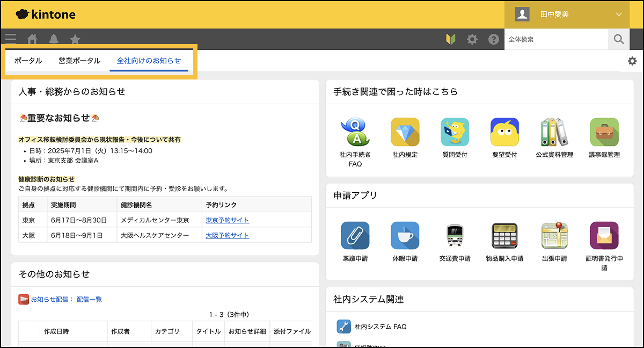The height and width of the screenshot is (348, 644).
Task: Open the portal settings gear on right
Action: coord(632,61)
